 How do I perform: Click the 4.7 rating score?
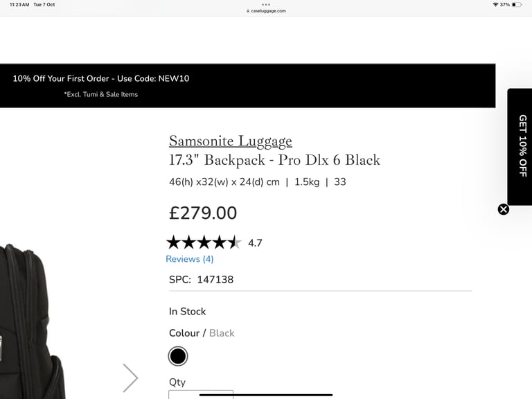[x=255, y=243]
